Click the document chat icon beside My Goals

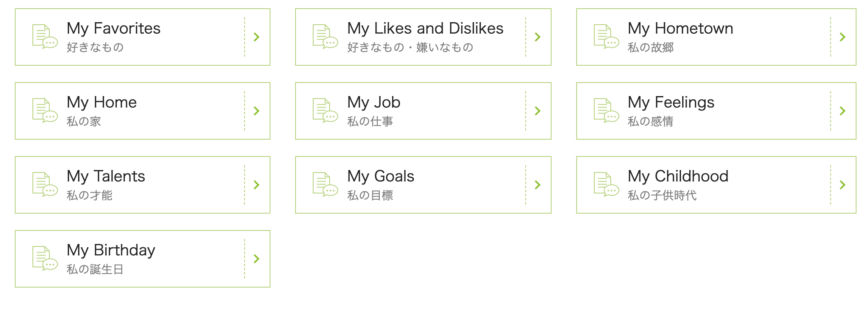point(325,184)
